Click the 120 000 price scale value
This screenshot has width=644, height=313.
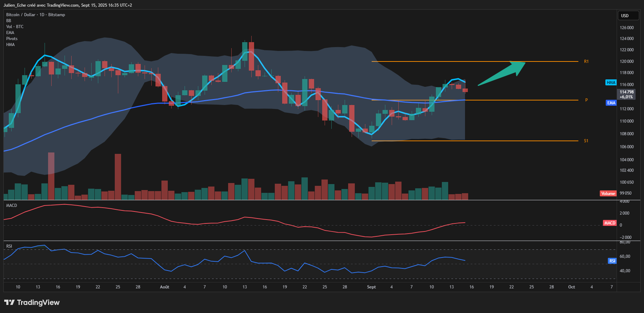pos(627,61)
